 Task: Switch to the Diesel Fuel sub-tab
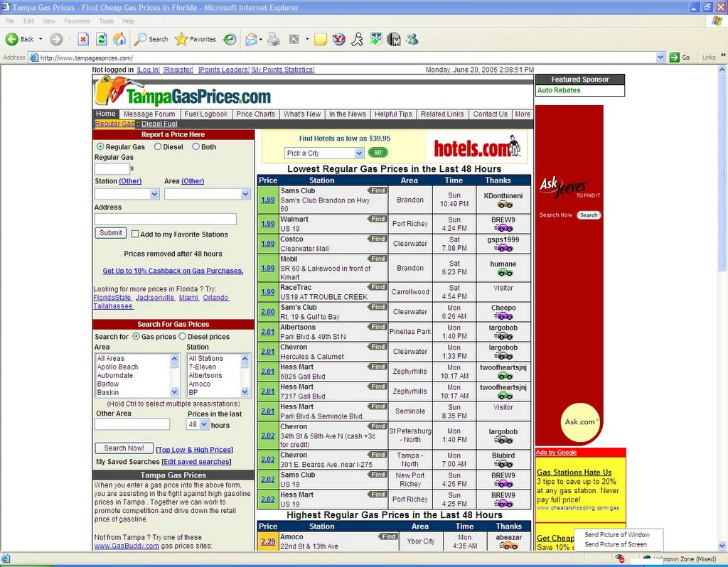159,124
